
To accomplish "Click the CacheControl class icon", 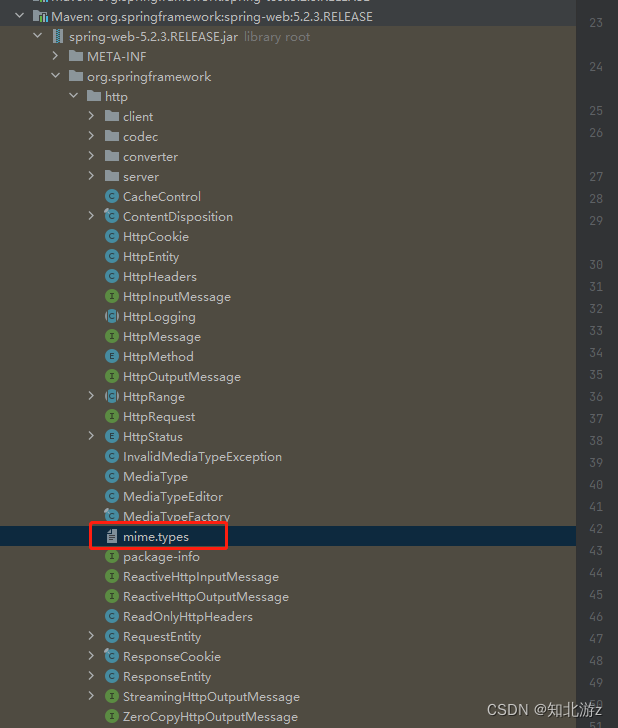I will coord(112,196).
